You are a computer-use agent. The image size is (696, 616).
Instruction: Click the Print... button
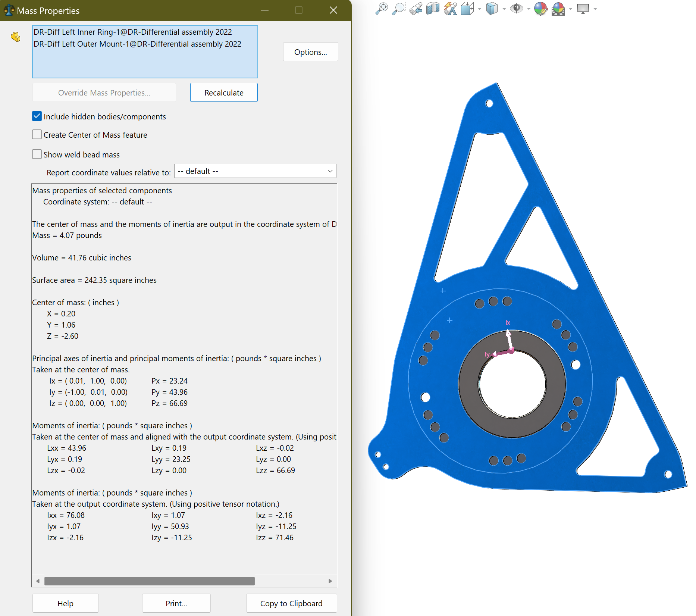coord(176,603)
